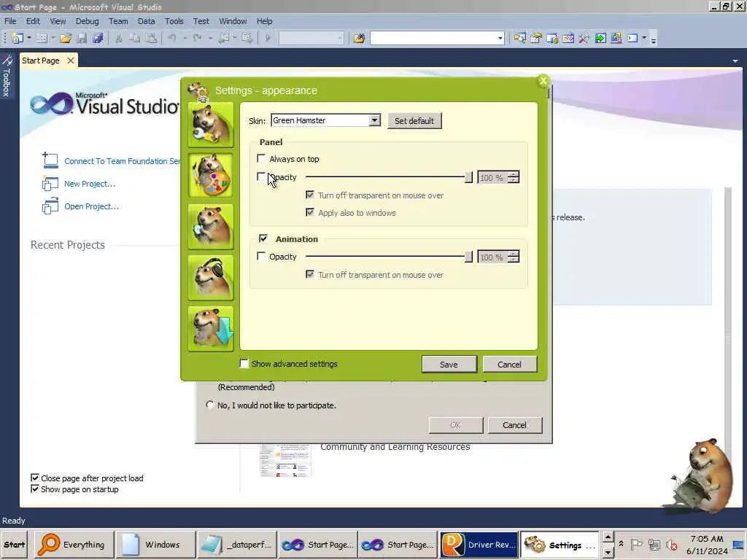
Task: Adjust the Panel opacity percent spinner
Action: pyautogui.click(x=513, y=177)
